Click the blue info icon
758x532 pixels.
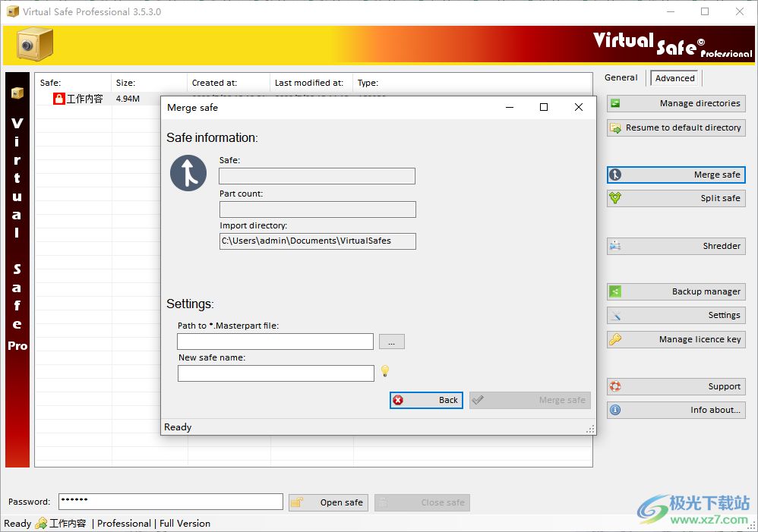click(x=615, y=410)
